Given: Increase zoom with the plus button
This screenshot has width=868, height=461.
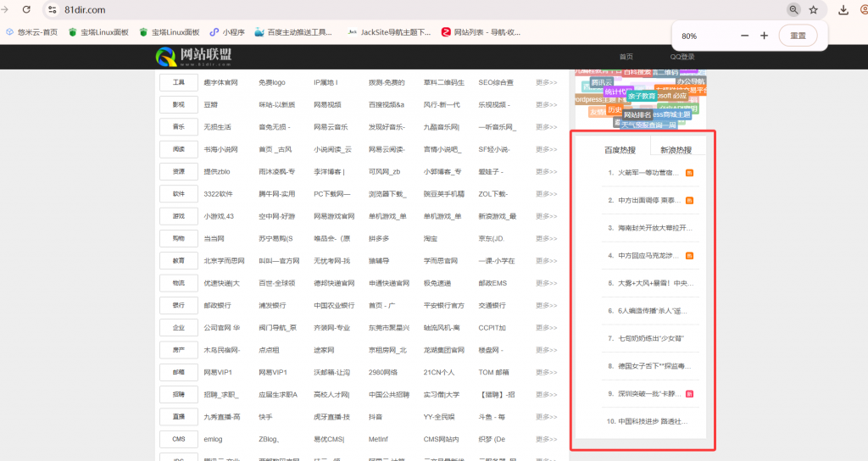Looking at the screenshot, I should (764, 36).
